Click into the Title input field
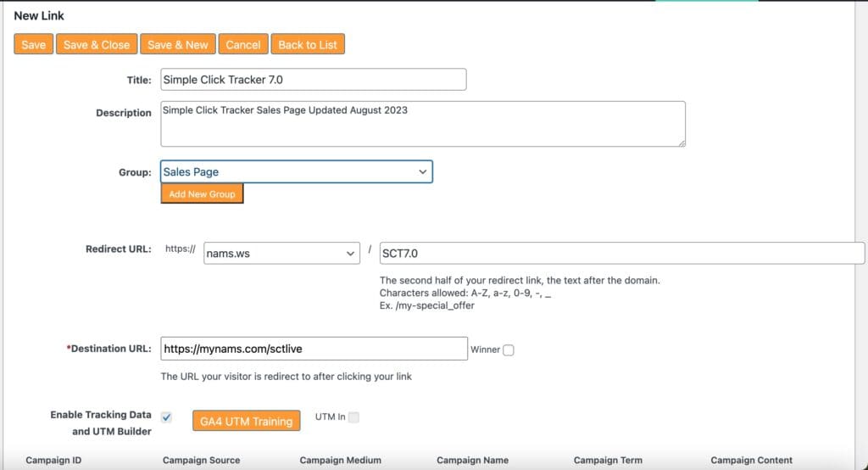Screen dimensions: 868x470 tap(313, 80)
